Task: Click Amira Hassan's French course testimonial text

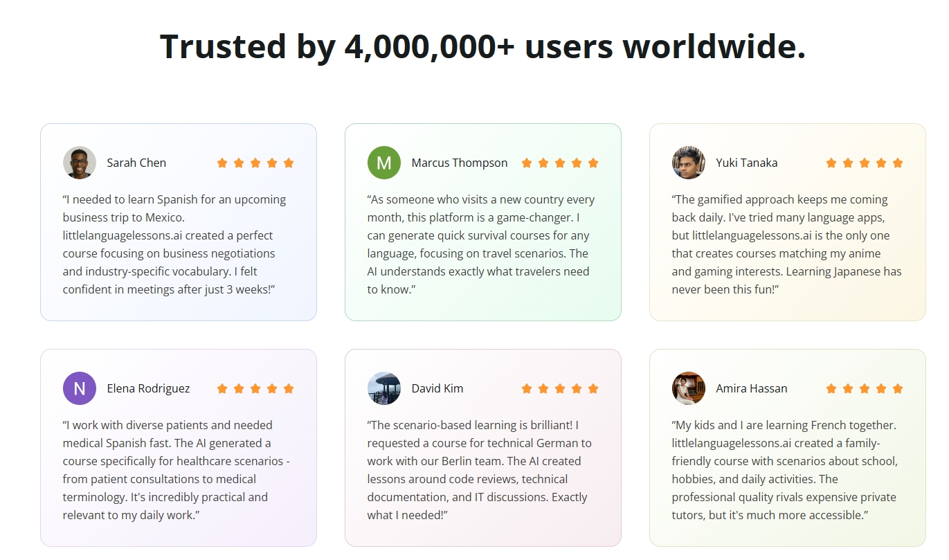Action: tap(786, 470)
